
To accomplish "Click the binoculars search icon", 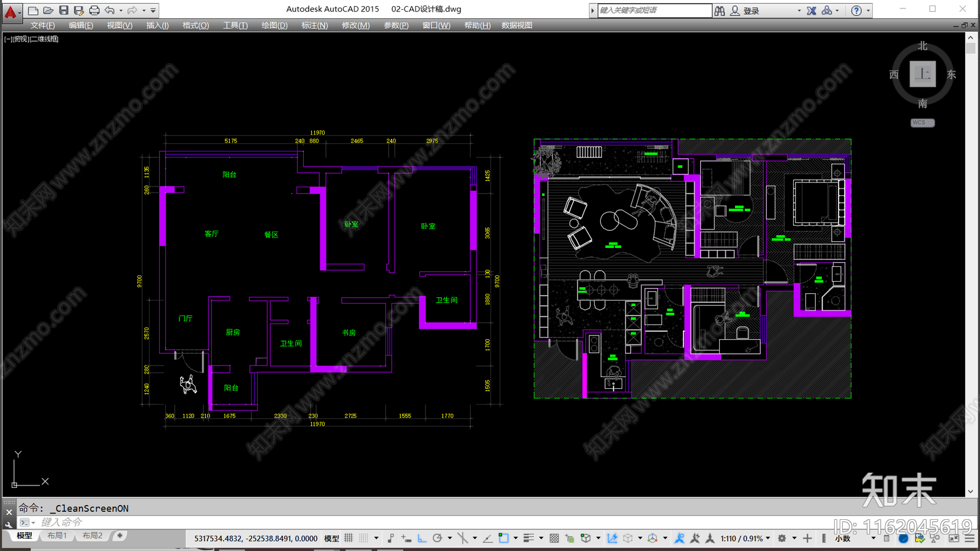I will 720,10.
